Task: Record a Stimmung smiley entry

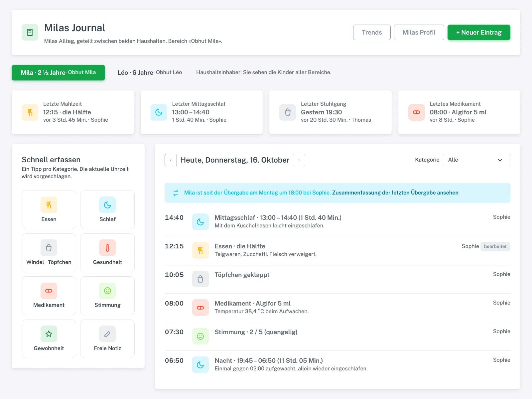Action: (x=107, y=296)
